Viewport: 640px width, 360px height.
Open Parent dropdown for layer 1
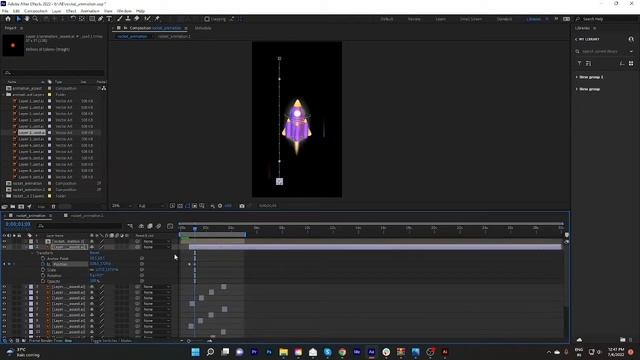(x=156, y=241)
